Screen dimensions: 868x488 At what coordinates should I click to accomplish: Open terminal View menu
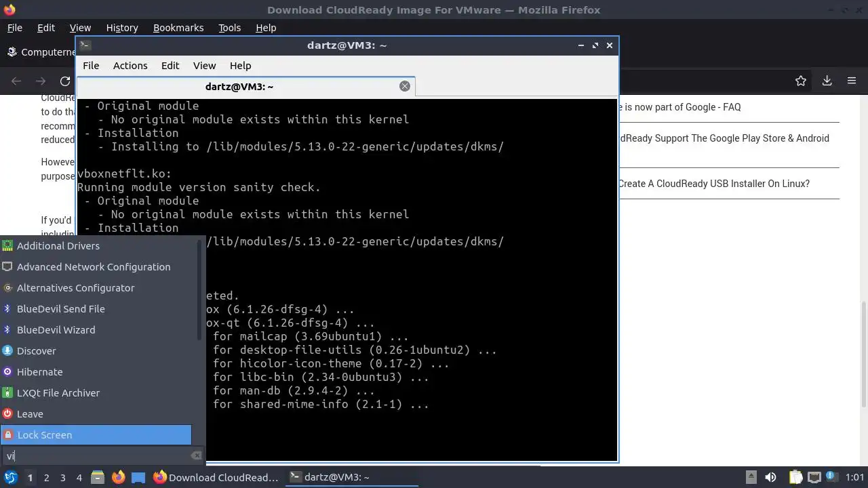(204, 66)
